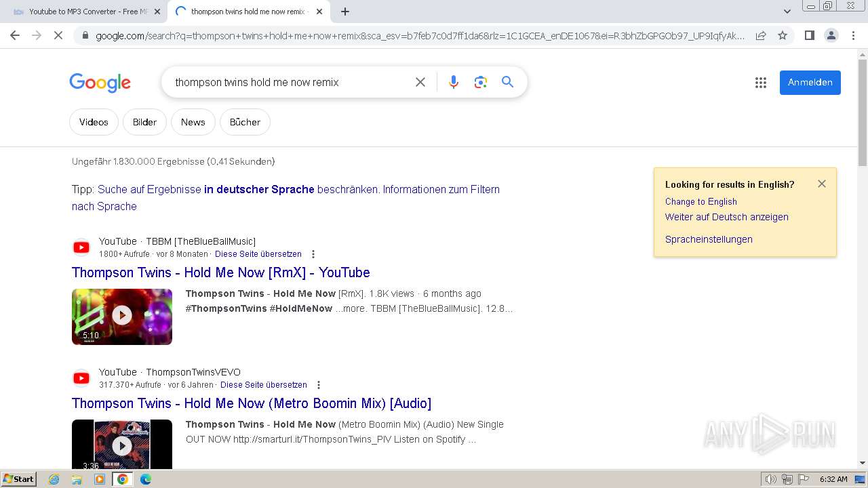The height and width of the screenshot is (488, 868).
Task: Bookmark this page with star icon
Action: pos(783,35)
